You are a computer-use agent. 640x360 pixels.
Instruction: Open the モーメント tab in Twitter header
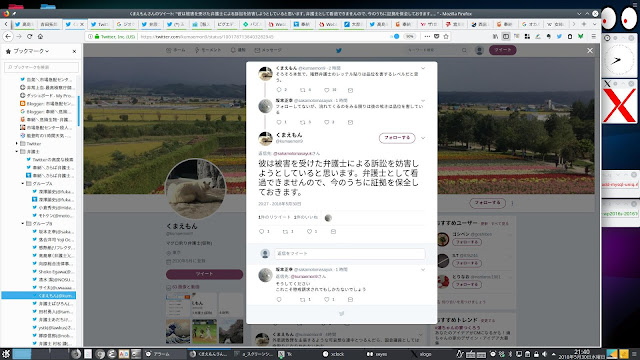(x=208, y=50)
